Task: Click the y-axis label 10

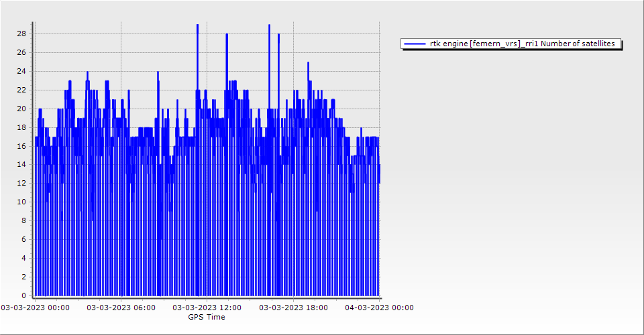Action: (x=22, y=202)
